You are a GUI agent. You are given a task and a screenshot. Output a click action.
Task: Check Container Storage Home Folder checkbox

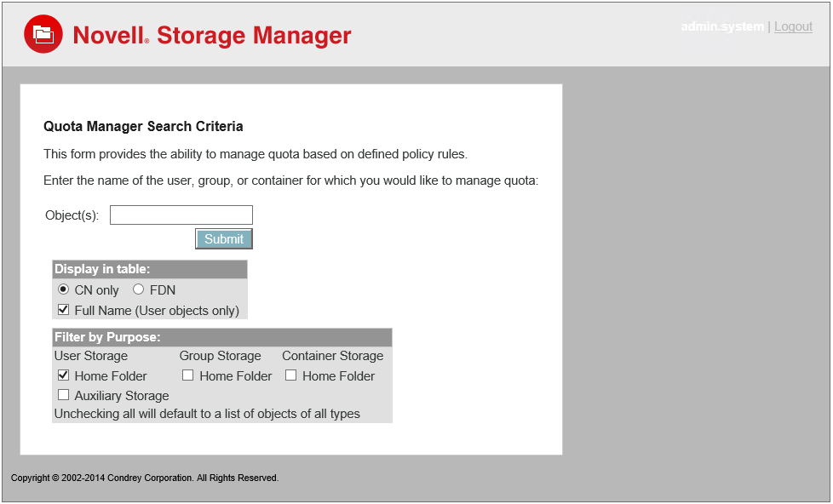(290, 375)
